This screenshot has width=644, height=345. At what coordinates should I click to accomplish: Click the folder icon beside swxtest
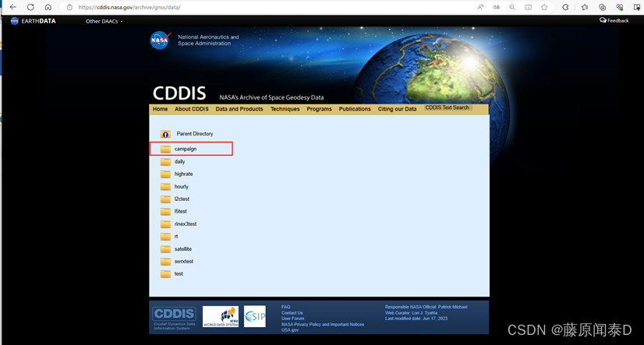[165, 262]
